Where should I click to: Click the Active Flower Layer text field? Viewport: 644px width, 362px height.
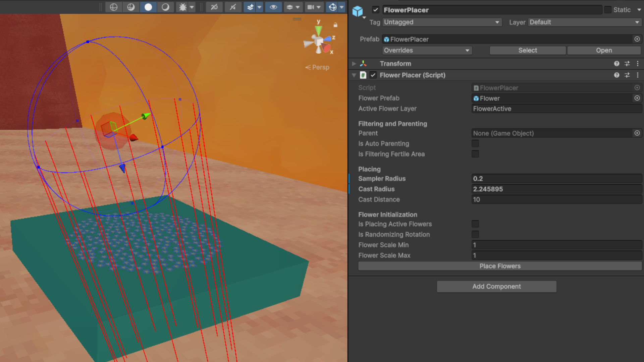556,109
